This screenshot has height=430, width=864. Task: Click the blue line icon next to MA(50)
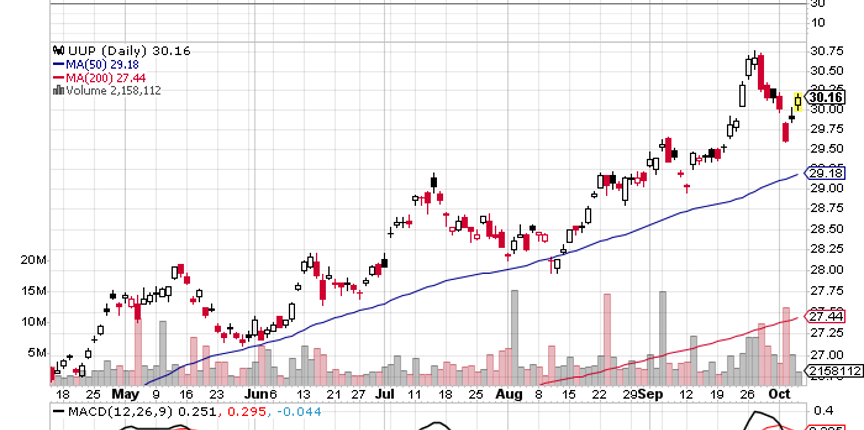pos(57,64)
